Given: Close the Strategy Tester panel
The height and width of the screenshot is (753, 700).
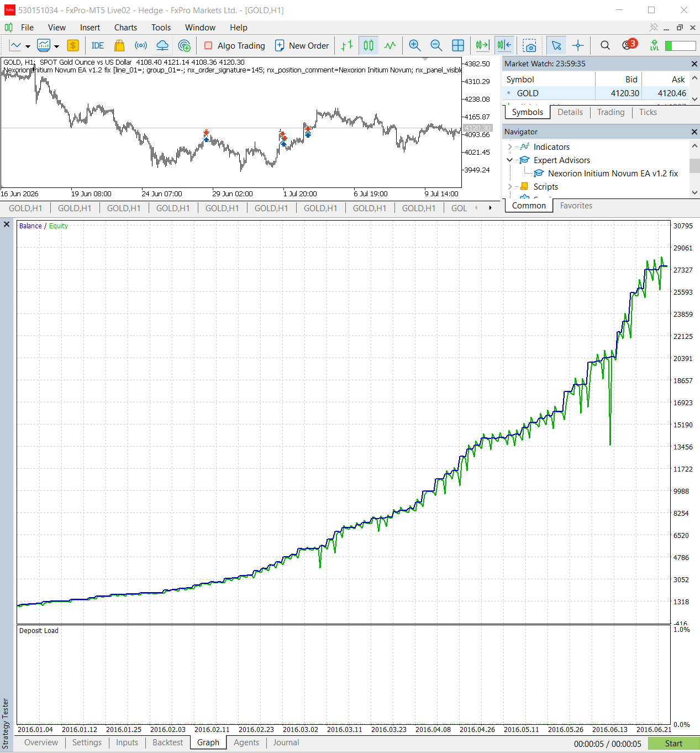Looking at the screenshot, I should coord(7,224).
